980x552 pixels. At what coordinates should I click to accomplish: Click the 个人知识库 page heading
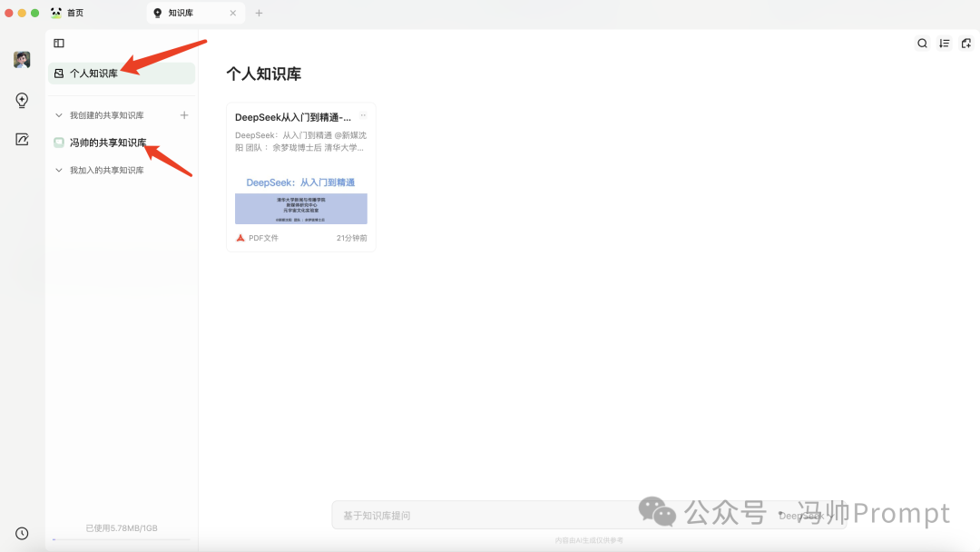(x=264, y=74)
